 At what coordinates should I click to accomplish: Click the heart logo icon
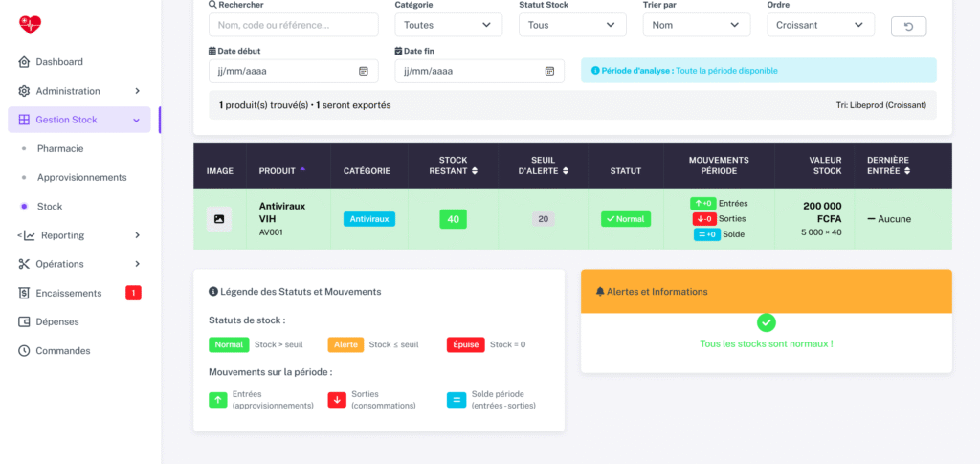coord(31,25)
